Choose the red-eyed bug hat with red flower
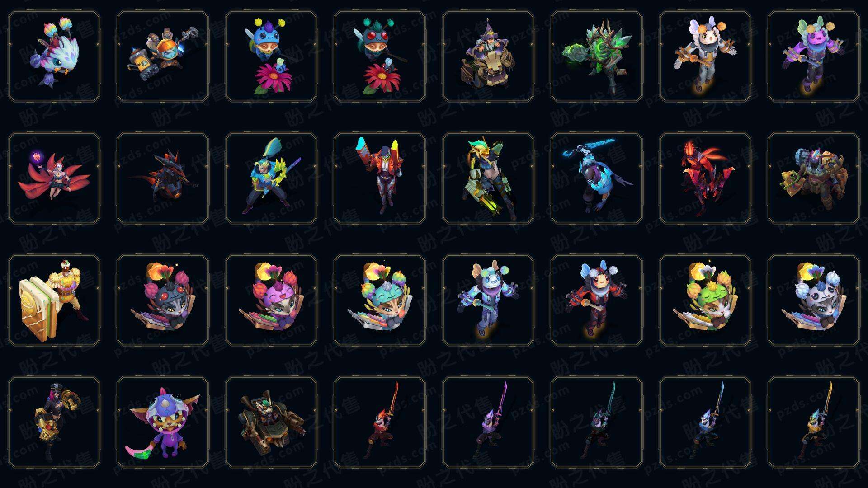Viewport: 868px width, 488px height. click(x=380, y=56)
